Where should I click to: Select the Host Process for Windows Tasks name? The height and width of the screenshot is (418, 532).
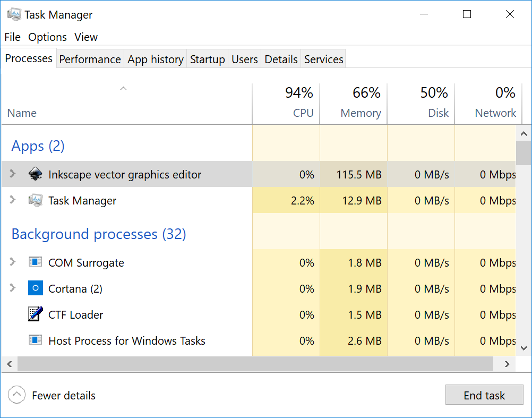(127, 340)
